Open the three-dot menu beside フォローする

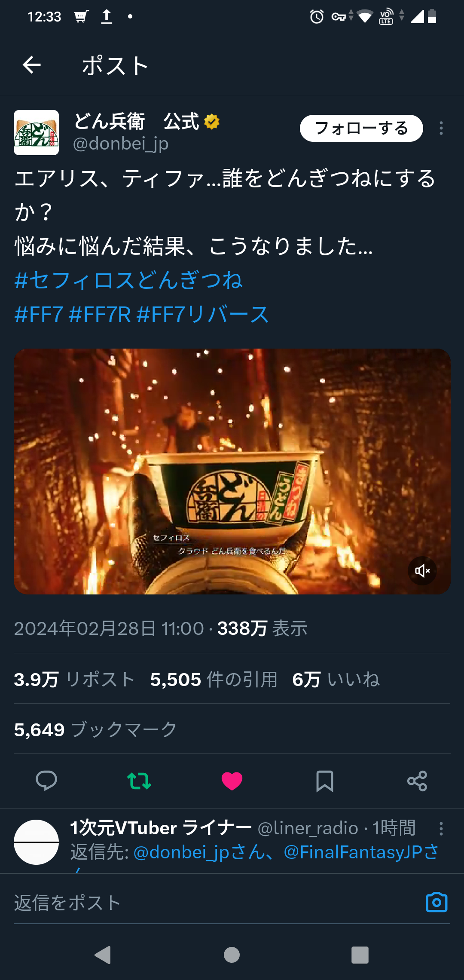(x=441, y=128)
